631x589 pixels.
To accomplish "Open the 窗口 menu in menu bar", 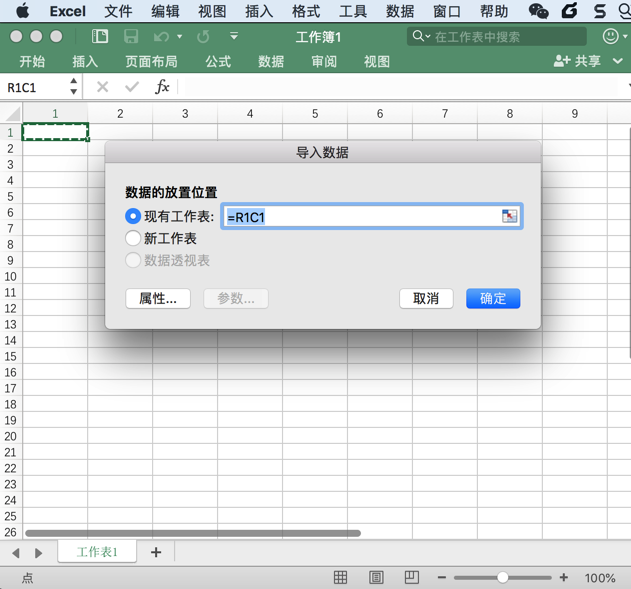I will (447, 11).
